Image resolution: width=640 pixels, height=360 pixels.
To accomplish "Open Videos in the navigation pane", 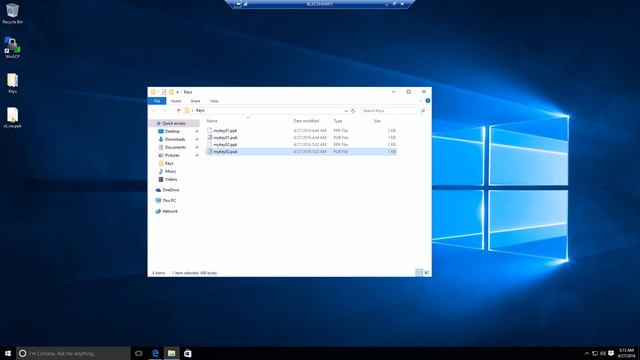I will click(171, 180).
